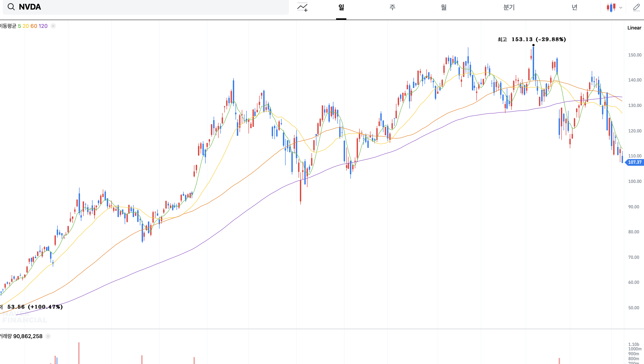
Task: Click the 50.00 price axis label
Action: coord(634,308)
